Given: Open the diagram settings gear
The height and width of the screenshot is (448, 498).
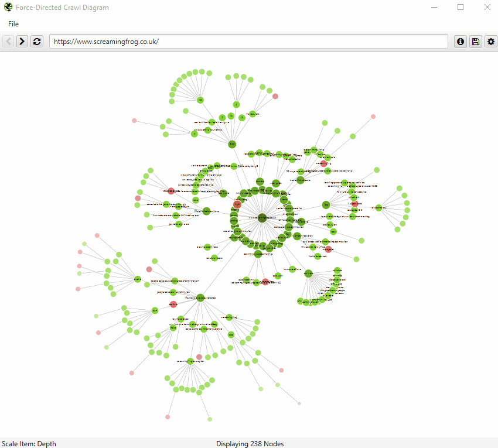Looking at the screenshot, I should click(491, 41).
